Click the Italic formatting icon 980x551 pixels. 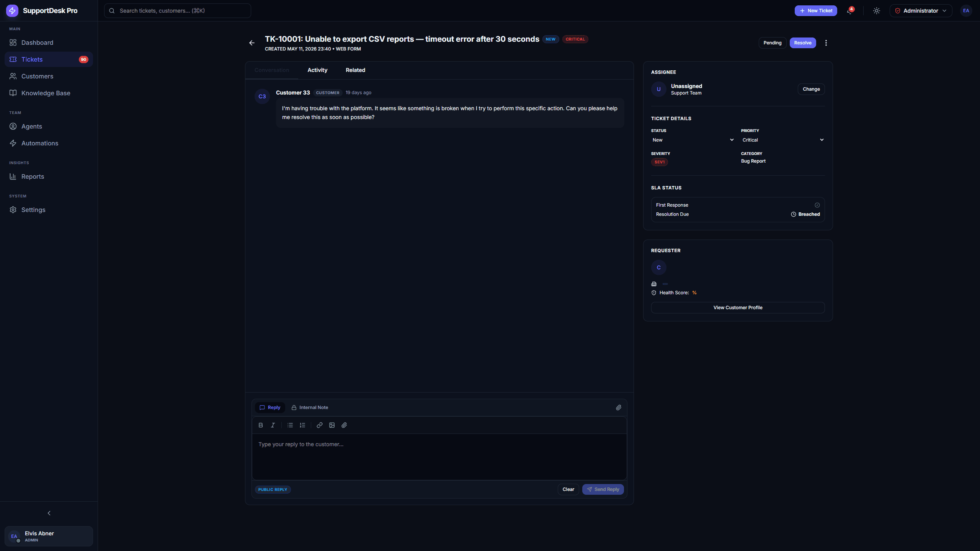[x=273, y=425]
